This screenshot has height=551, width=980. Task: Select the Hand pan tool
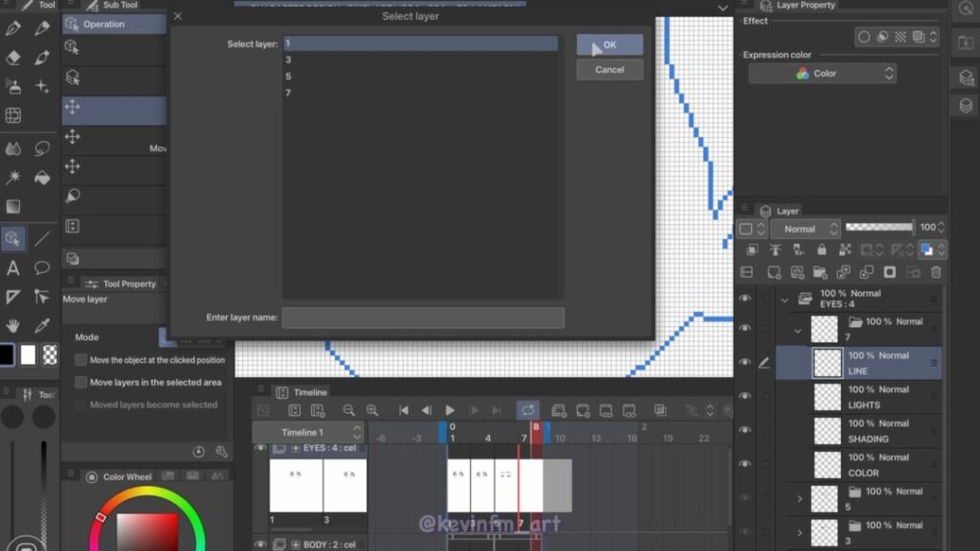click(x=13, y=325)
